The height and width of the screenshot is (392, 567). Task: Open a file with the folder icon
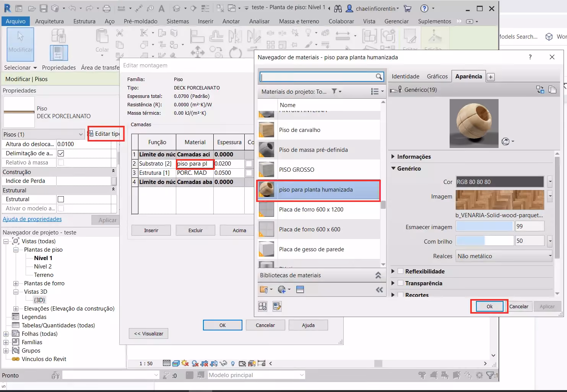click(32, 8)
